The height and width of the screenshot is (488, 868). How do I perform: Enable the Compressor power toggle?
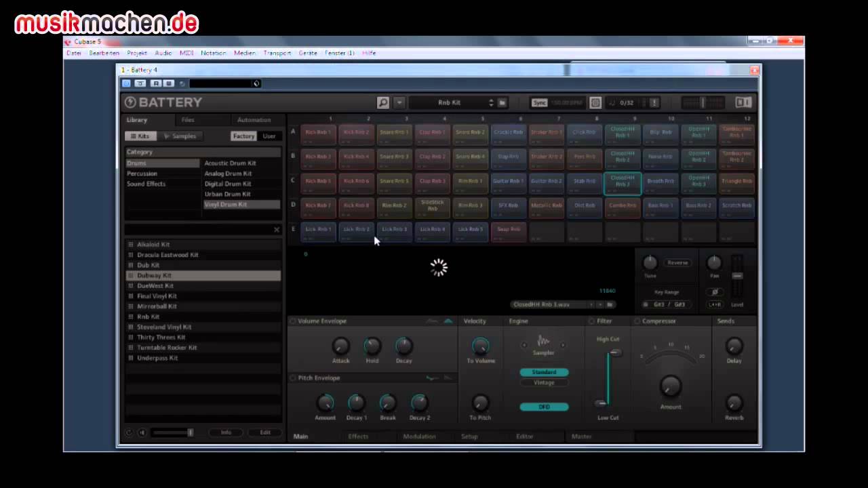pyautogui.click(x=637, y=321)
